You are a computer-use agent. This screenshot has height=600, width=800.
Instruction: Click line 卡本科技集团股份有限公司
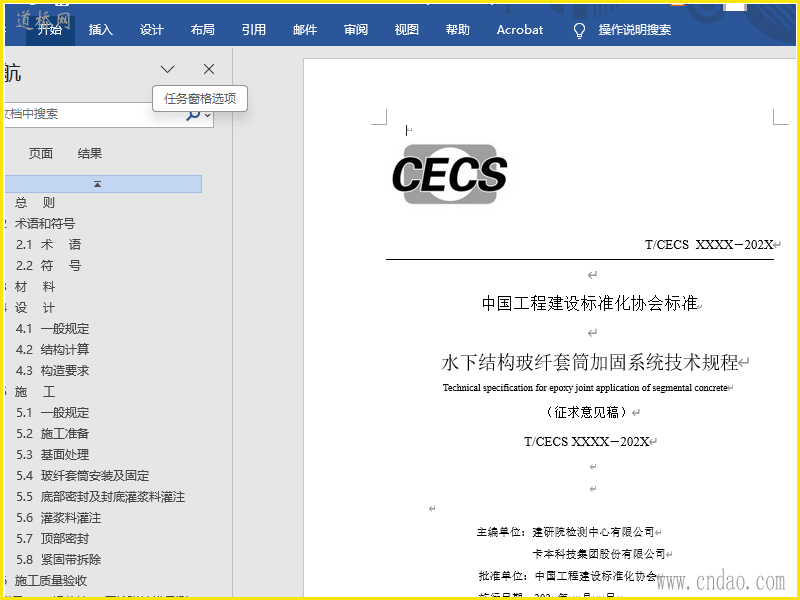[x=599, y=554]
